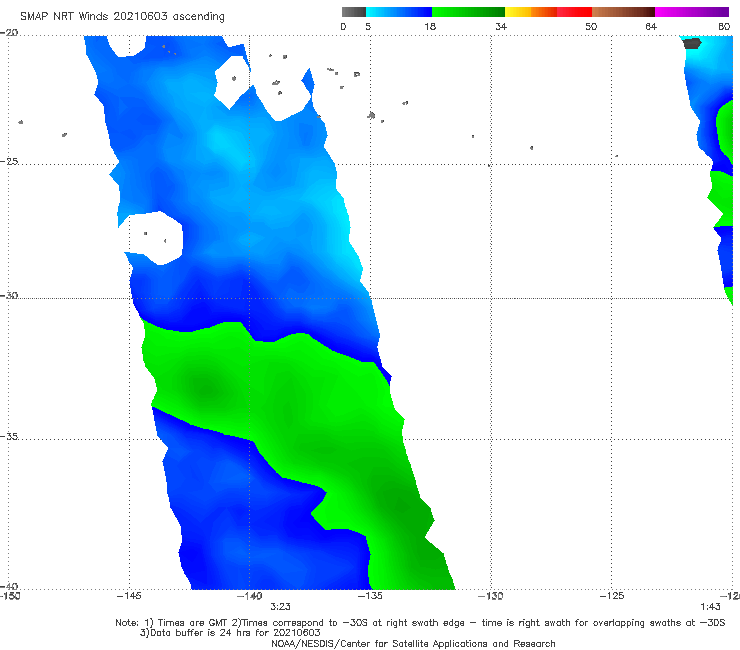Click the gray segment of the color bar
The width and height of the screenshot is (740, 650).
click(x=354, y=12)
